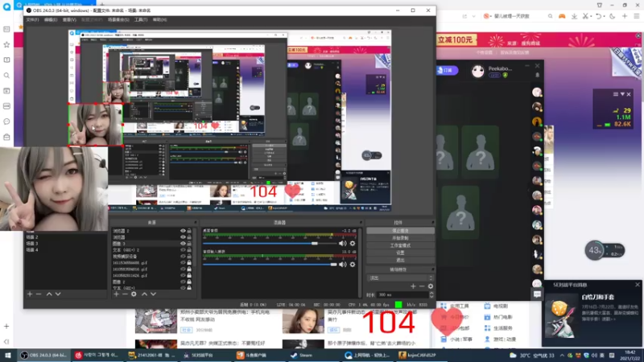Open the browser hamburger menu icon
Screen dimensions: 644x362
click(637, 16)
